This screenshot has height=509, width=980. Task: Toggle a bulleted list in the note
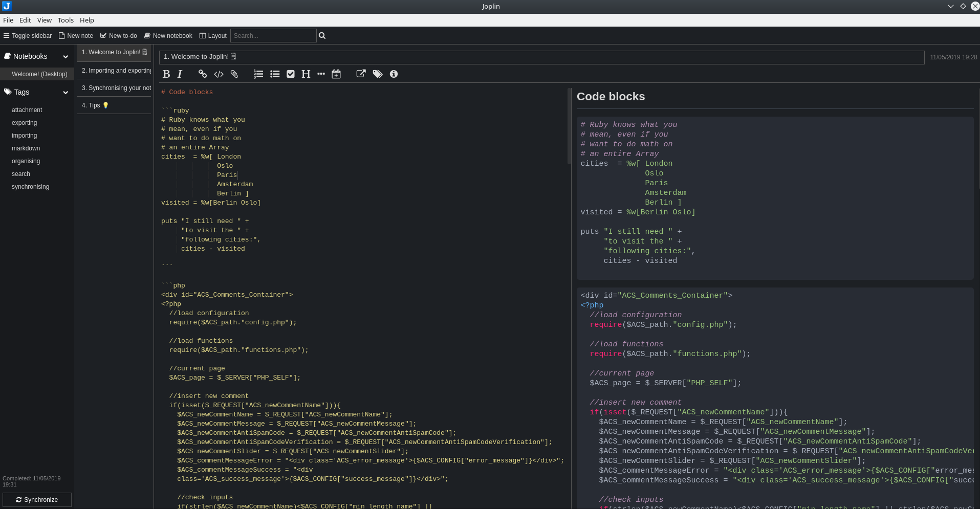pos(275,74)
